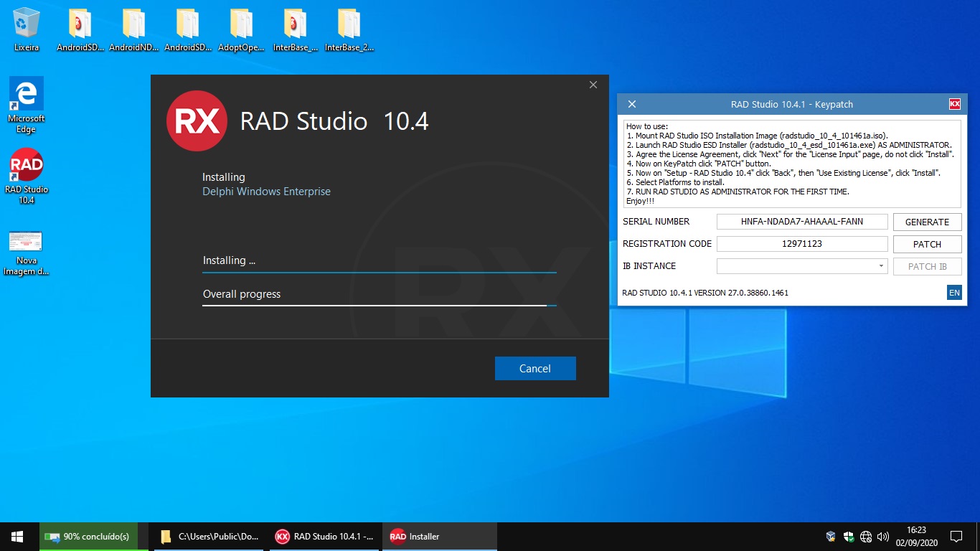Open the Nova Imagem desktop file

tap(27, 253)
